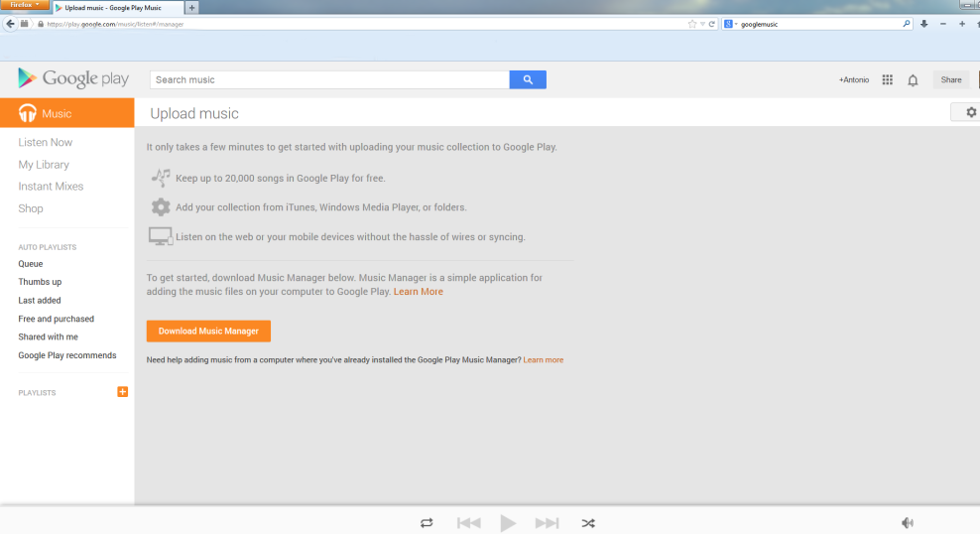Add a new playlist with plus icon

coord(123,392)
